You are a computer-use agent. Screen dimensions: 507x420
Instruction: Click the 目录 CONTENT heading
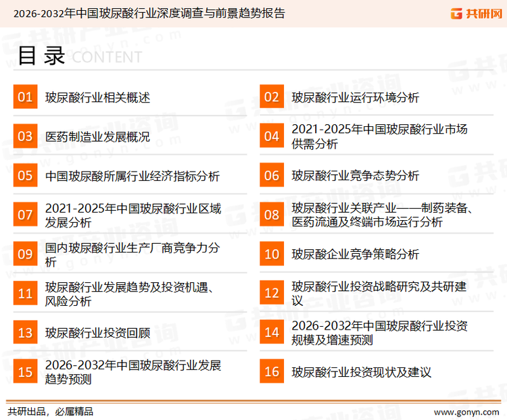tap(79, 57)
